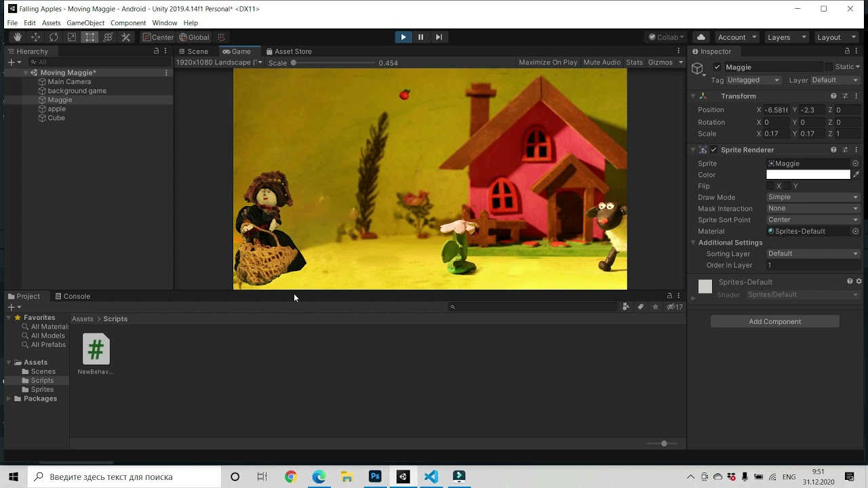Open the Tag dropdown (Untagged)
This screenshot has height=488, width=868.
point(753,80)
